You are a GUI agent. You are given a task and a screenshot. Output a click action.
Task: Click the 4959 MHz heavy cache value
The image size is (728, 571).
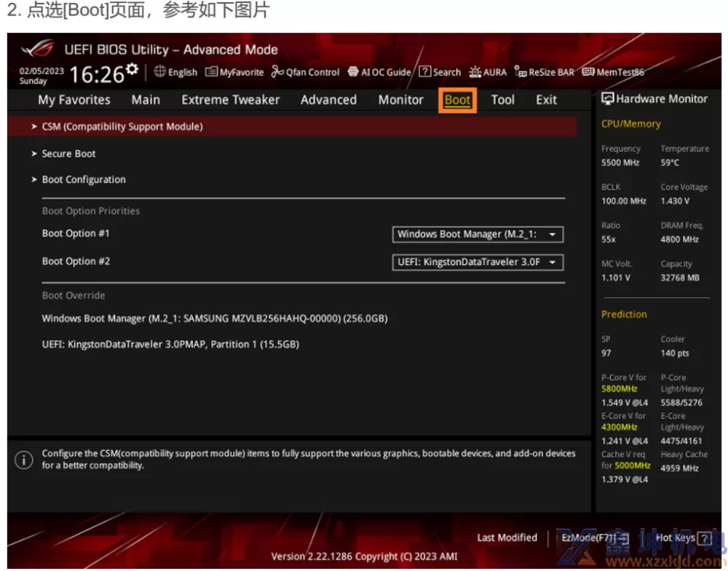[x=680, y=468]
